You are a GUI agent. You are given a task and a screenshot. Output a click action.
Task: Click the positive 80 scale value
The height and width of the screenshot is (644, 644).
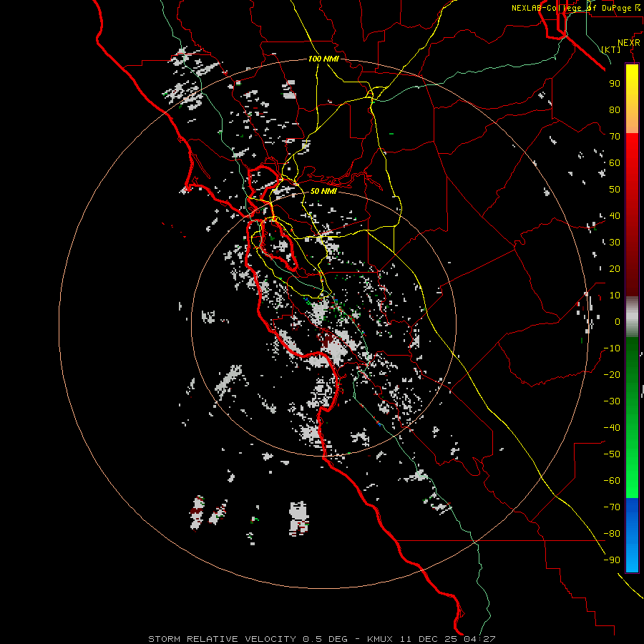point(615,109)
